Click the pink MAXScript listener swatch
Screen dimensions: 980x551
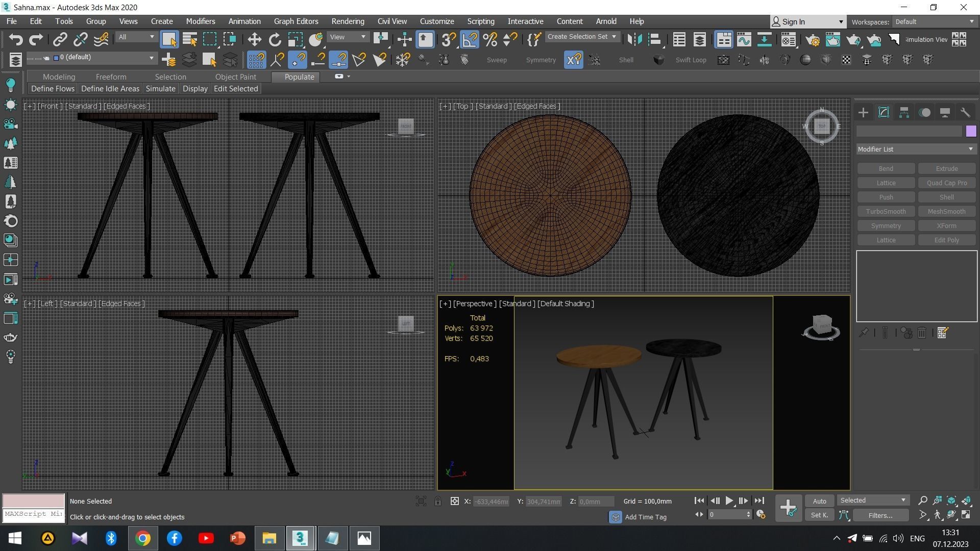(x=34, y=500)
